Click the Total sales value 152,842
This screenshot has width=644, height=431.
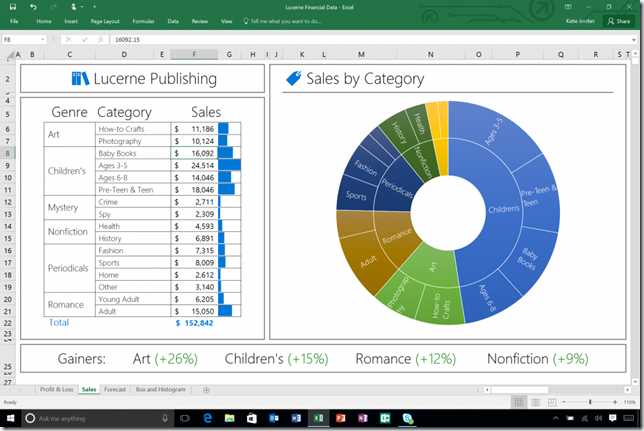pos(195,323)
